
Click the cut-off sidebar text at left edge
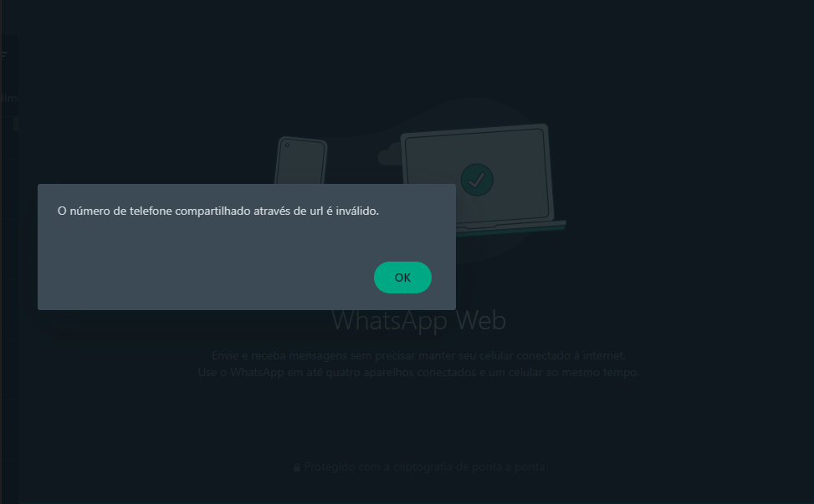[x=8, y=98]
